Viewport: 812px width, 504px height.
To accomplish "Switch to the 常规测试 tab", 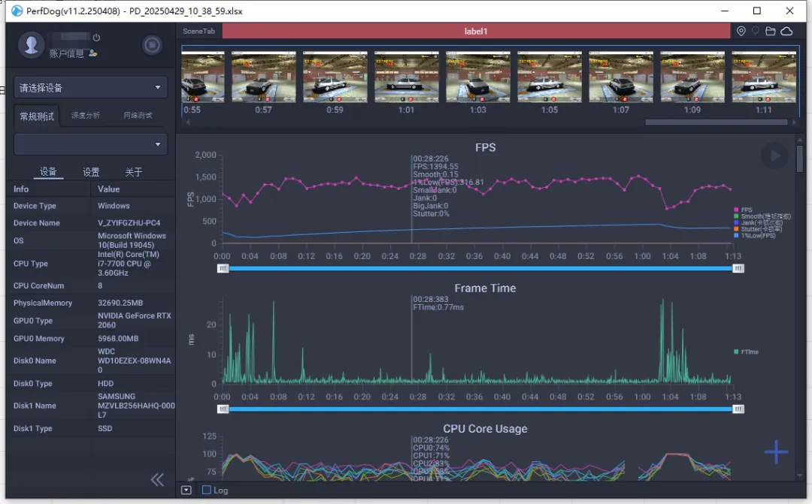I will point(37,116).
